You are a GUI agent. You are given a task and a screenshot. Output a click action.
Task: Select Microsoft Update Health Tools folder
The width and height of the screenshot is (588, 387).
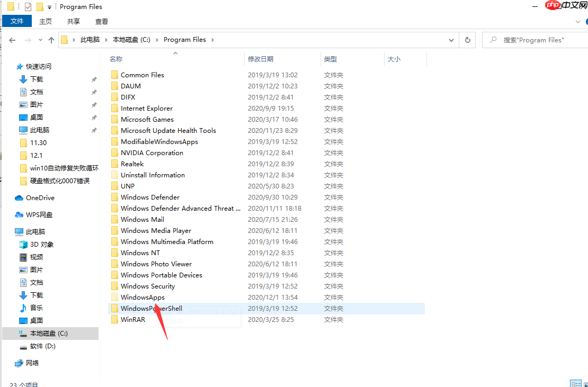coord(168,130)
